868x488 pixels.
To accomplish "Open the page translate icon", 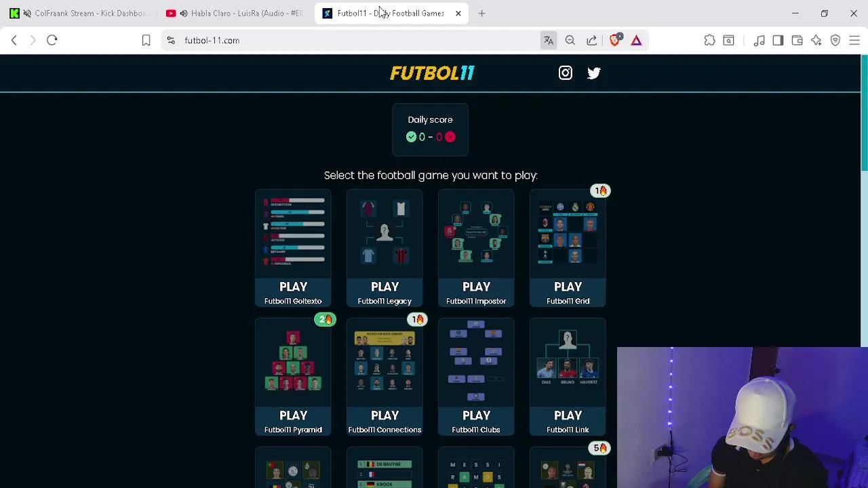I will pos(549,41).
